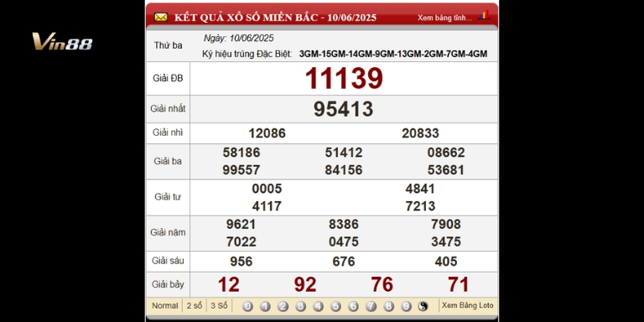Viewport: 644px width, 322px height.
Task: Click seventh prize number 71
Action: (459, 284)
